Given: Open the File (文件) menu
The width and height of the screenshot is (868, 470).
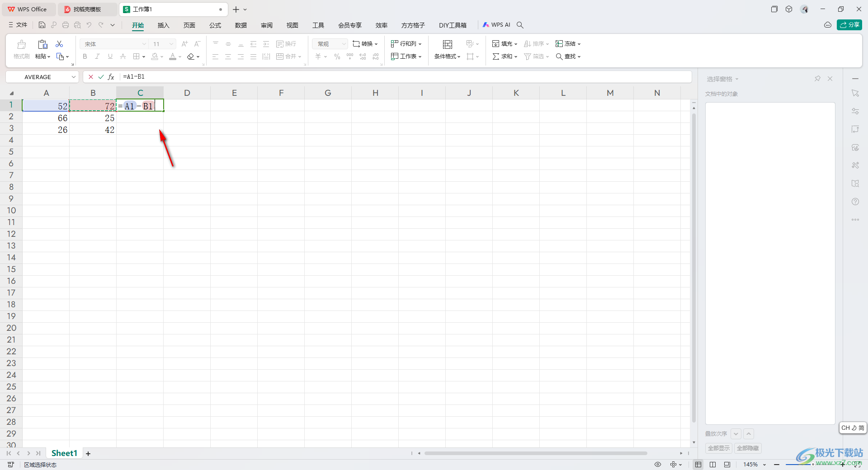Looking at the screenshot, I should pyautogui.click(x=18, y=25).
